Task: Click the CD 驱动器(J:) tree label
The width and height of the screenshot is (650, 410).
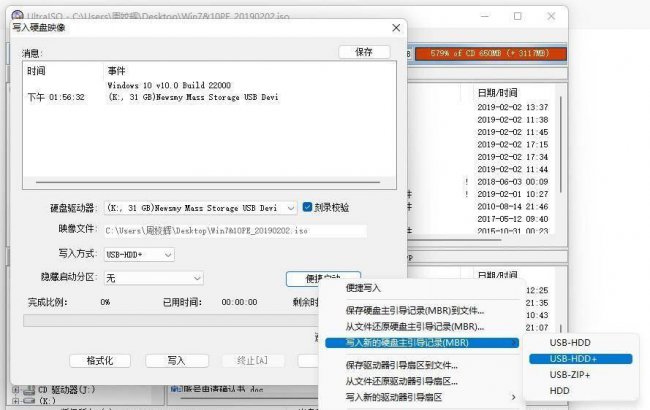Action: point(67,390)
